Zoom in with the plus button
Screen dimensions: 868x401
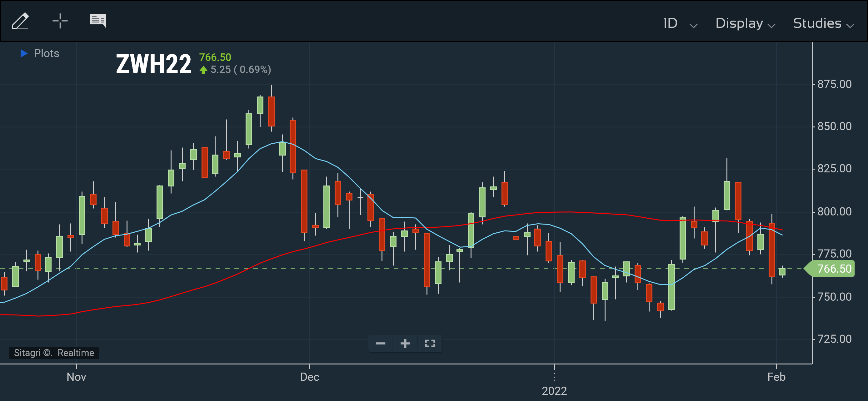pos(405,344)
